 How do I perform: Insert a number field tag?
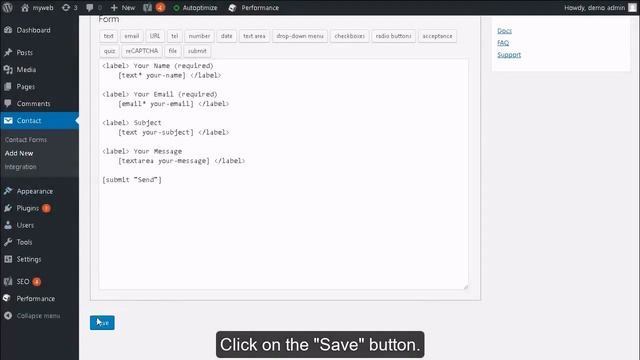[x=199, y=36]
